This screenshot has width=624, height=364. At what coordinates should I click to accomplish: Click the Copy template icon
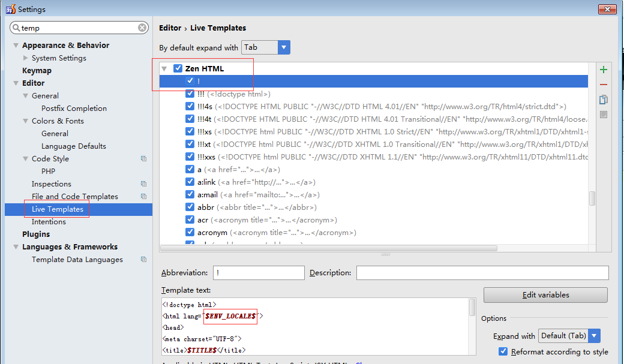point(604,100)
